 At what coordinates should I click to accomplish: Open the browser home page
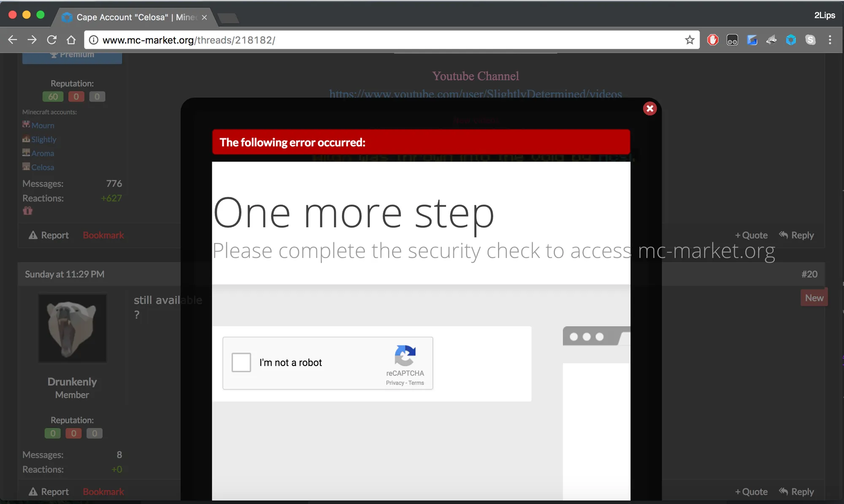(71, 40)
